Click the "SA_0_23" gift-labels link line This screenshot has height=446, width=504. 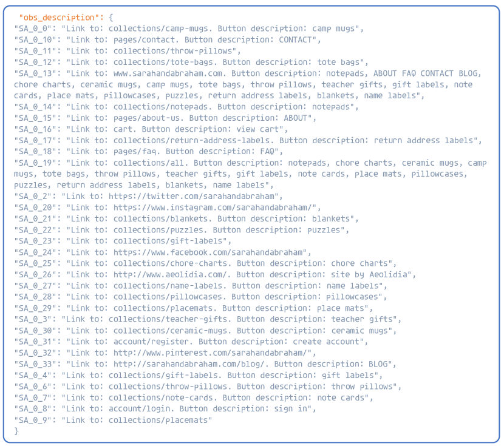pos(123,241)
